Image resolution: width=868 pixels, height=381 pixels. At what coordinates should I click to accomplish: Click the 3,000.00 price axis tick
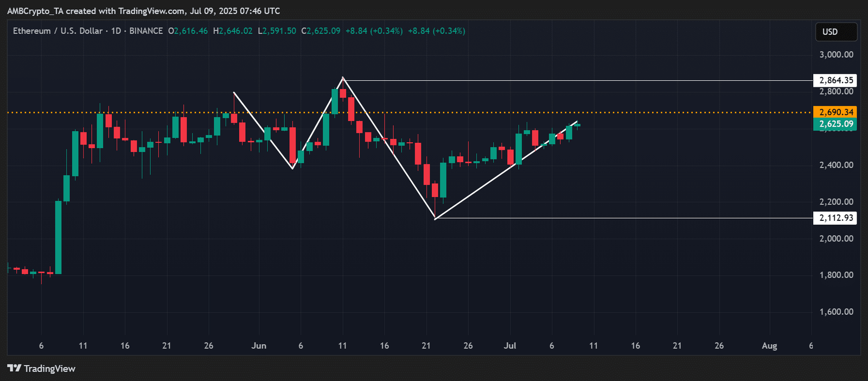pyautogui.click(x=836, y=54)
